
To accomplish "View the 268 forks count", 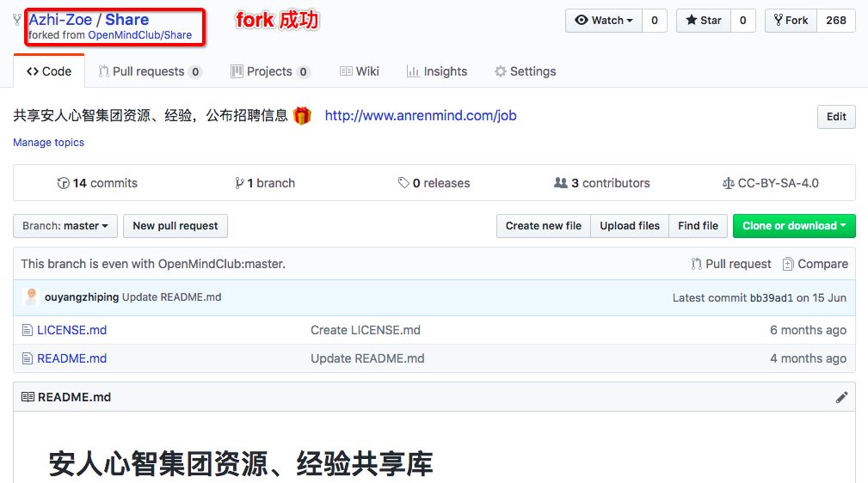I will [836, 21].
